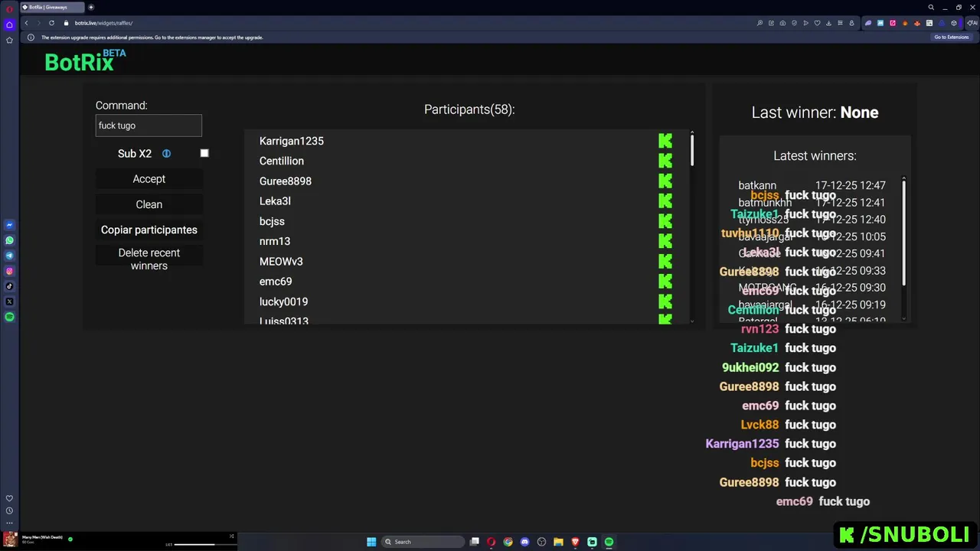980x551 pixels.
Task: Open the profile account icon in toolbar
Action: (851, 23)
